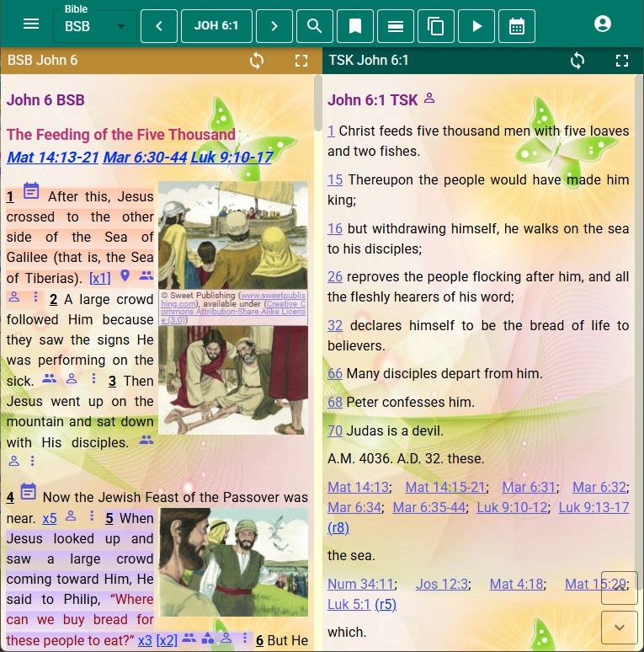Open the BSB Bible version dropdown

coord(94,26)
